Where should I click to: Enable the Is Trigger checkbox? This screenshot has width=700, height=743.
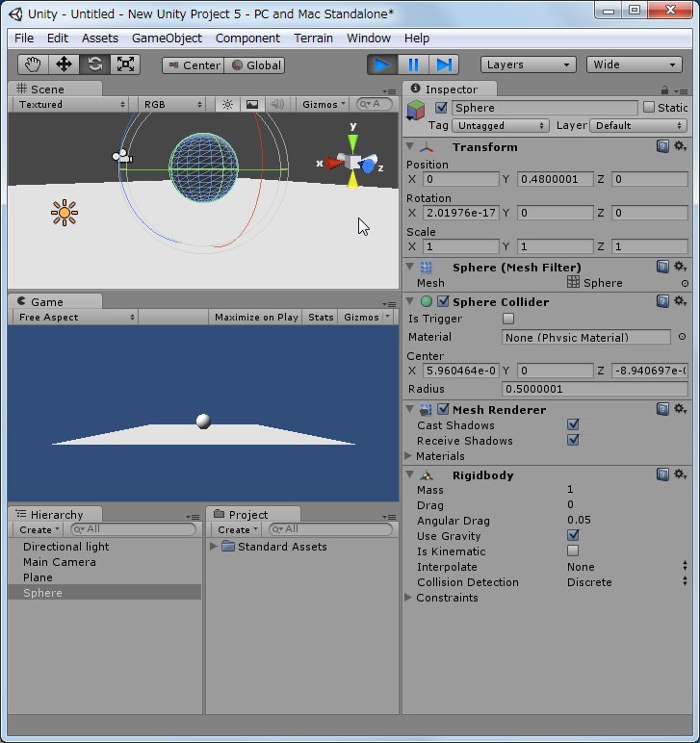tap(508, 319)
